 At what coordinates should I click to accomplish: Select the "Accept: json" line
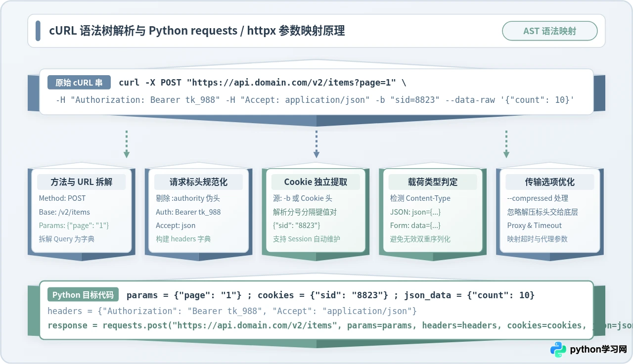(176, 226)
